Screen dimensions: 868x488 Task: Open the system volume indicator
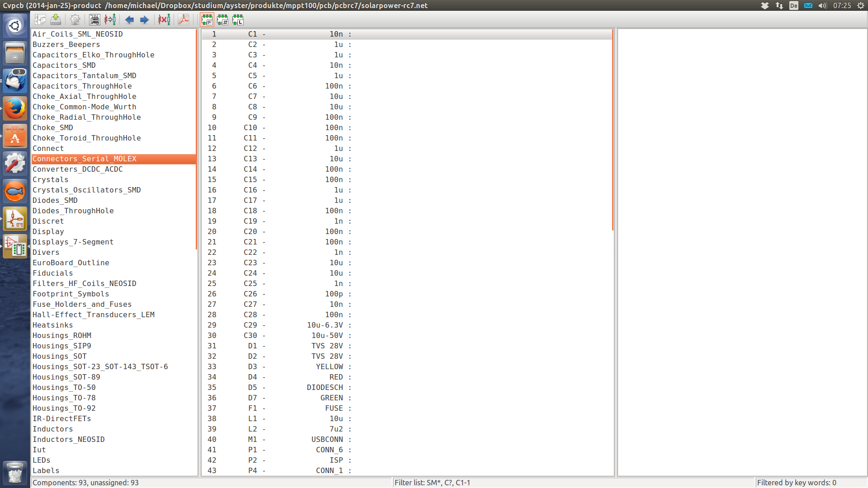pos(822,5)
